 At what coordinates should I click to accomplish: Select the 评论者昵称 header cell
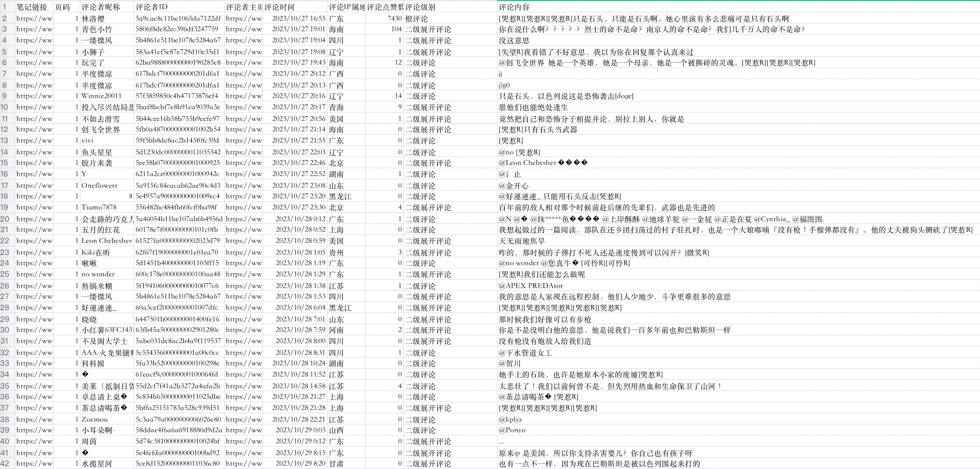(x=107, y=7)
